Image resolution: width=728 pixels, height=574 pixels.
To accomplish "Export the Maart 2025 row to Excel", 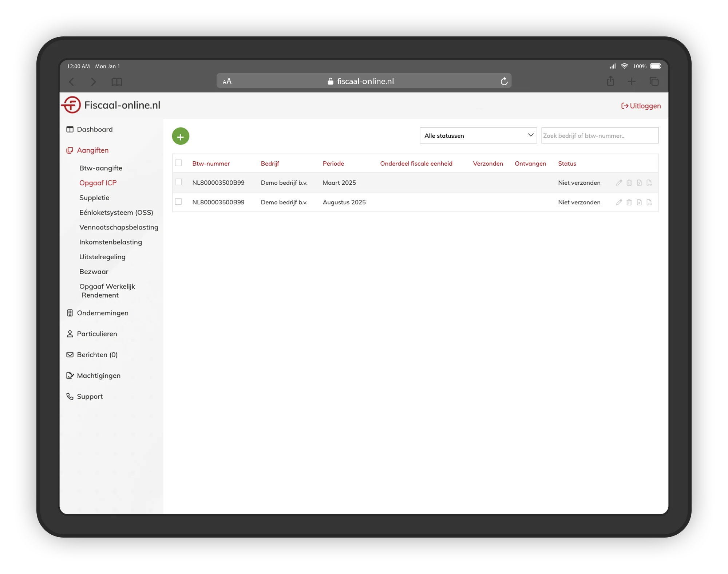I will tap(639, 182).
